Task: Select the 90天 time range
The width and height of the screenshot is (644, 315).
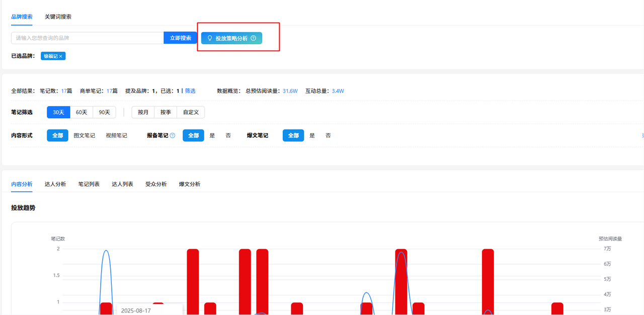Action: click(x=104, y=112)
